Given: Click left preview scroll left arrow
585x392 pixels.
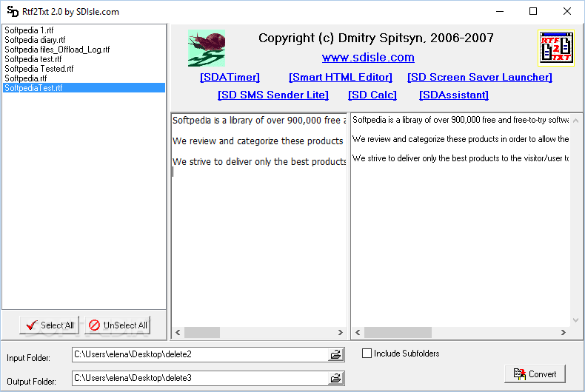Looking at the screenshot, I should click(178, 332).
